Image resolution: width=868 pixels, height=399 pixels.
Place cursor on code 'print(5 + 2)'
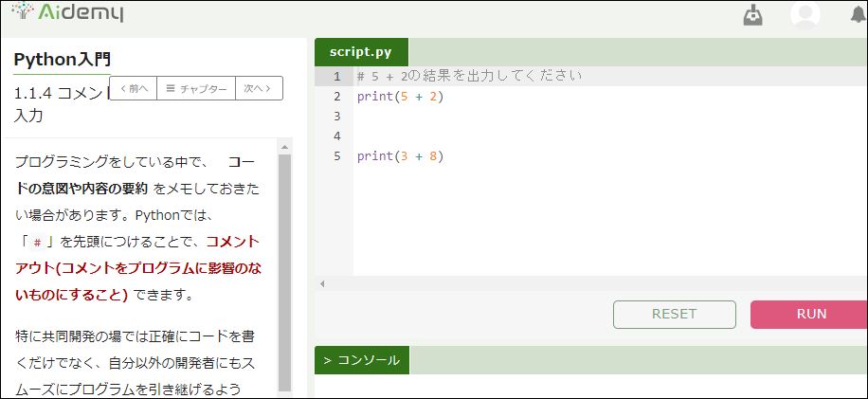point(401,97)
